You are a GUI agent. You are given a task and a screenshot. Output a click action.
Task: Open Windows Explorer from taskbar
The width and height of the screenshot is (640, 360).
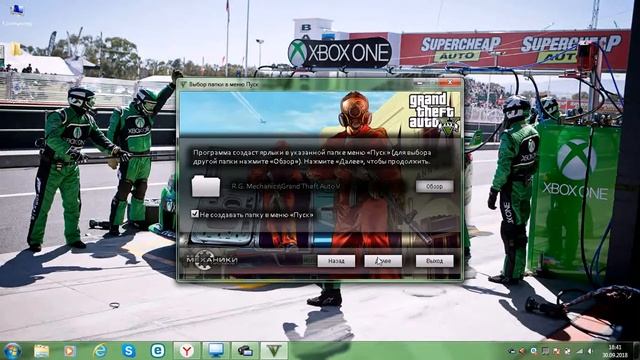coord(41,351)
